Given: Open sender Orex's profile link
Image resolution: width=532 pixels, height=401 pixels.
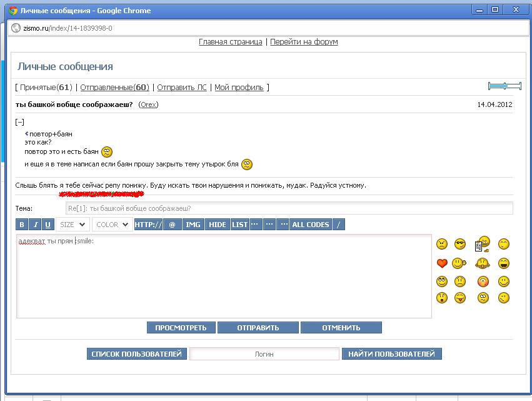Looking at the screenshot, I should tap(148, 104).
